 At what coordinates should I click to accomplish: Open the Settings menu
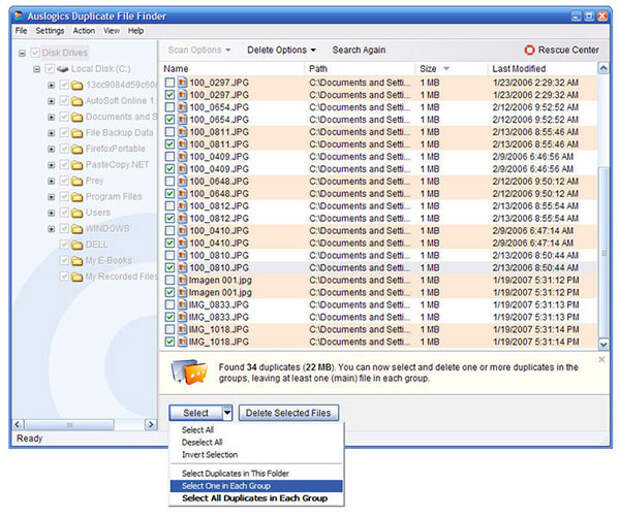click(x=50, y=31)
